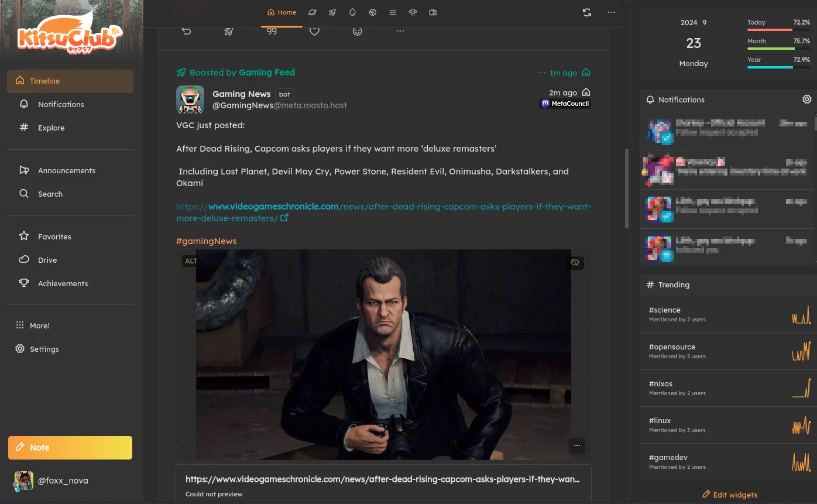
Task: Open the Dead Rising character image
Action: click(383, 355)
